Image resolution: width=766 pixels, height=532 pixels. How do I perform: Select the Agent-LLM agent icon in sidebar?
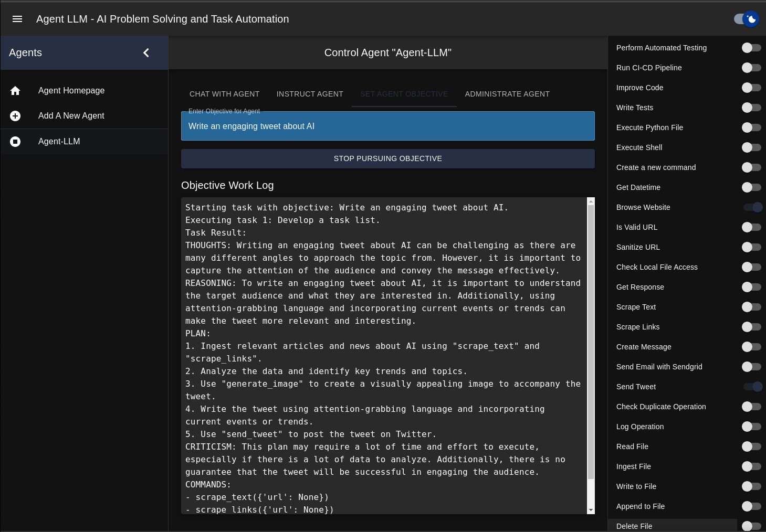(15, 142)
